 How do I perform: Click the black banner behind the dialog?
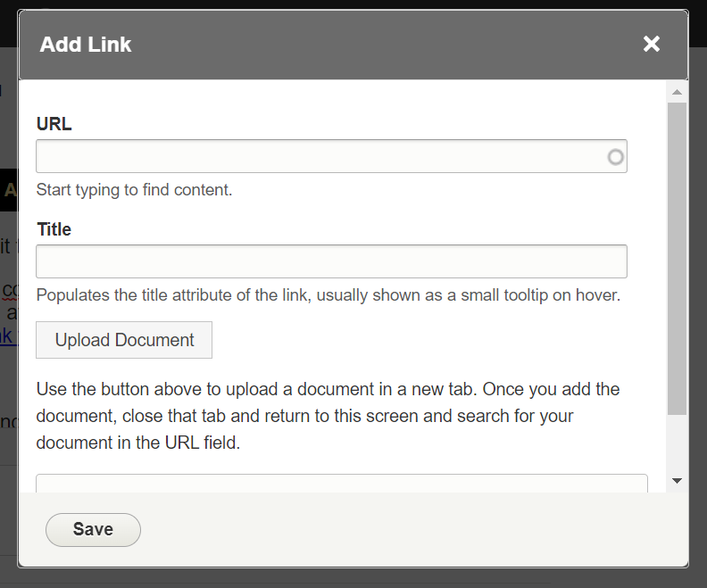[8, 190]
